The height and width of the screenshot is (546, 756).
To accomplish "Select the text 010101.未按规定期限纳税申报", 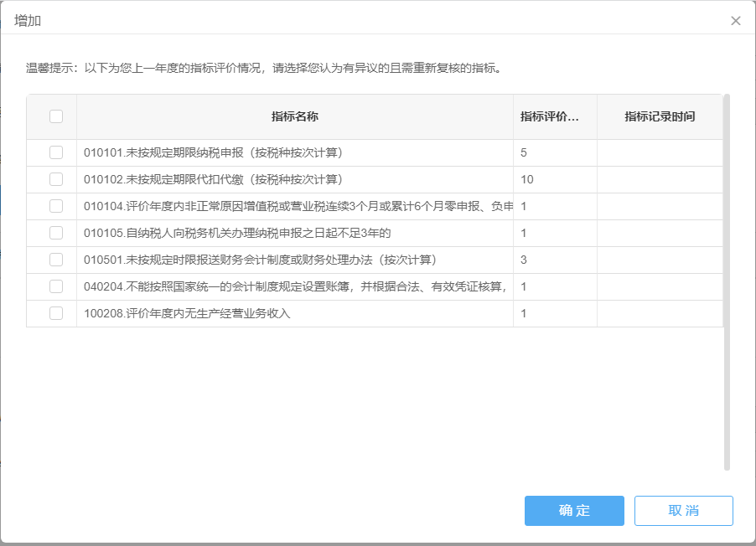I will pyautogui.click(x=163, y=152).
